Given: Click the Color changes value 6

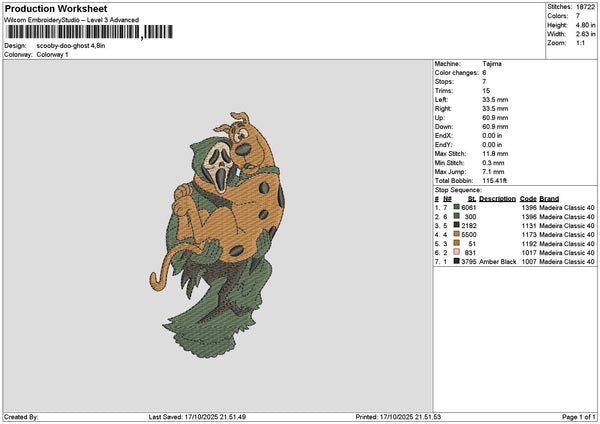Looking at the screenshot, I should (x=484, y=73).
